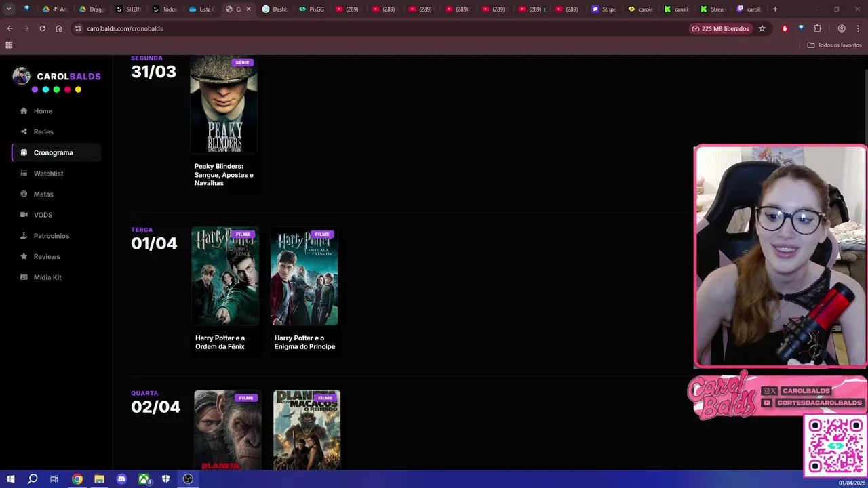Click the 01/04 date heading
The image size is (868, 488).
coord(154,243)
